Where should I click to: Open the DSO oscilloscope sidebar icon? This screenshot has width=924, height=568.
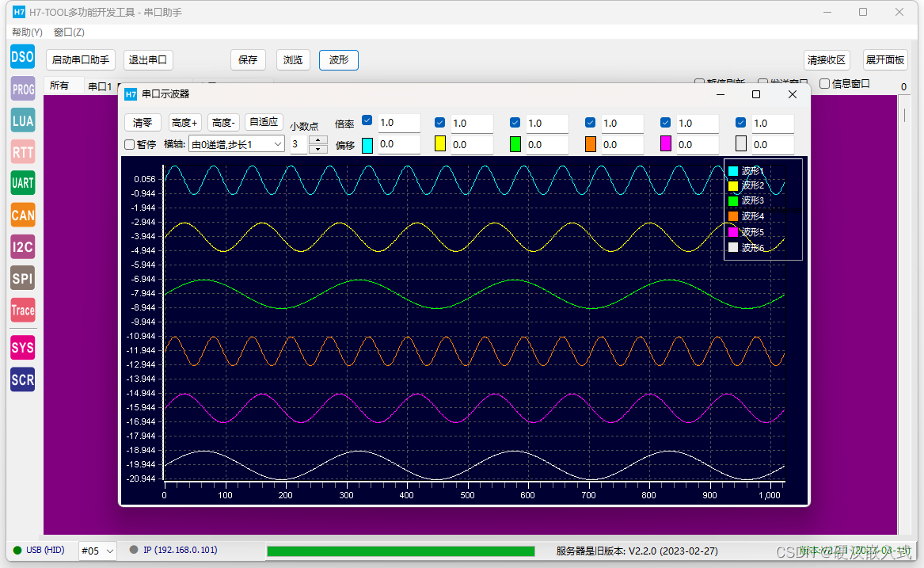23,57
